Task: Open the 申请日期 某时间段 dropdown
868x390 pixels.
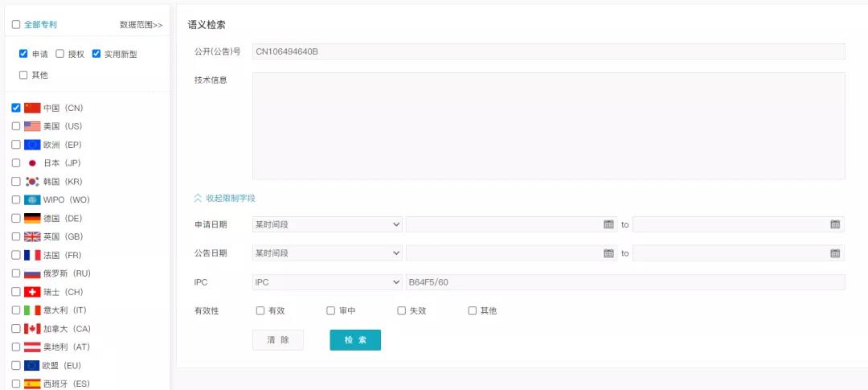Action: pyautogui.click(x=327, y=224)
